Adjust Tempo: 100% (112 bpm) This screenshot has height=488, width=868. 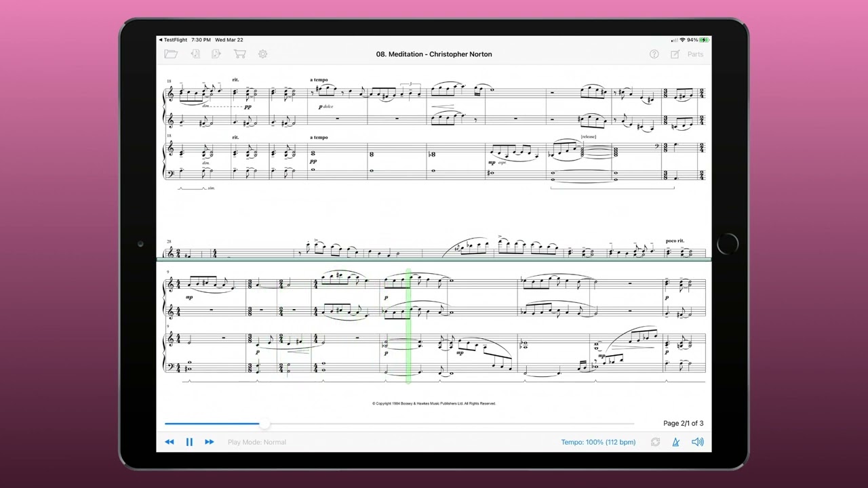tap(598, 442)
